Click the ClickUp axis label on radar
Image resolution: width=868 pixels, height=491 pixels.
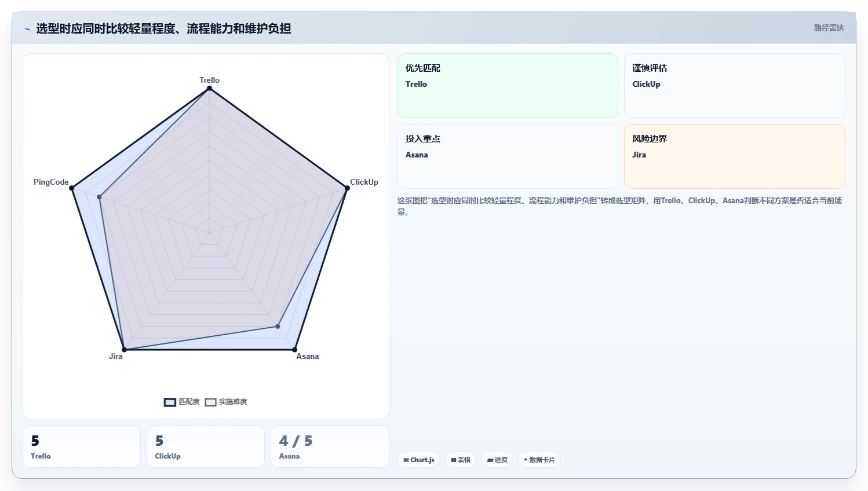tap(364, 182)
